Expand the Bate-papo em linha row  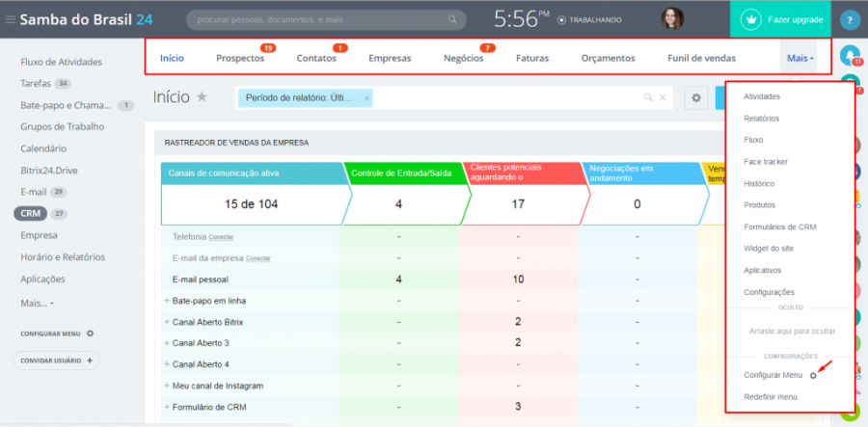tap(167, 301)
